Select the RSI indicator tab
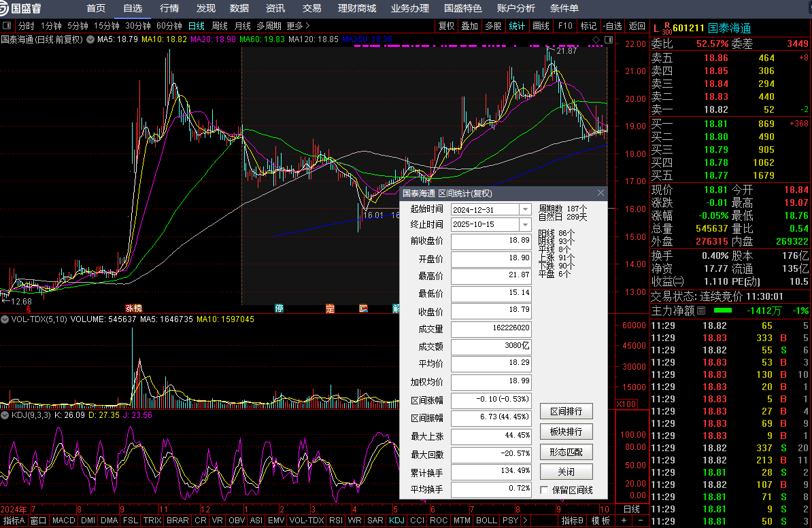 (x=335, y=521)
